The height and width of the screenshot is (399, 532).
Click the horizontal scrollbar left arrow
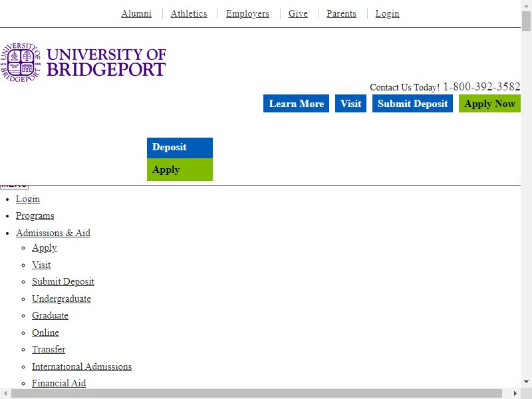5,394
